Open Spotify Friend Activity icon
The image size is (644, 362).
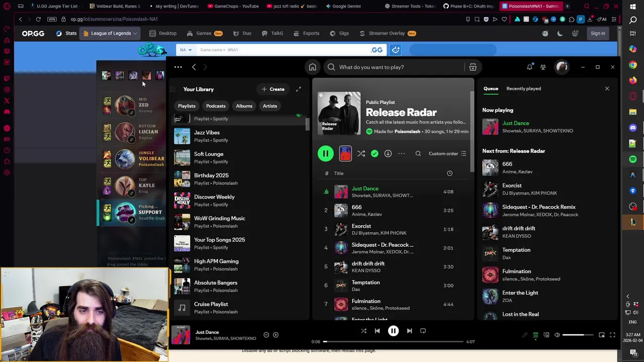[x=543, y=67]
